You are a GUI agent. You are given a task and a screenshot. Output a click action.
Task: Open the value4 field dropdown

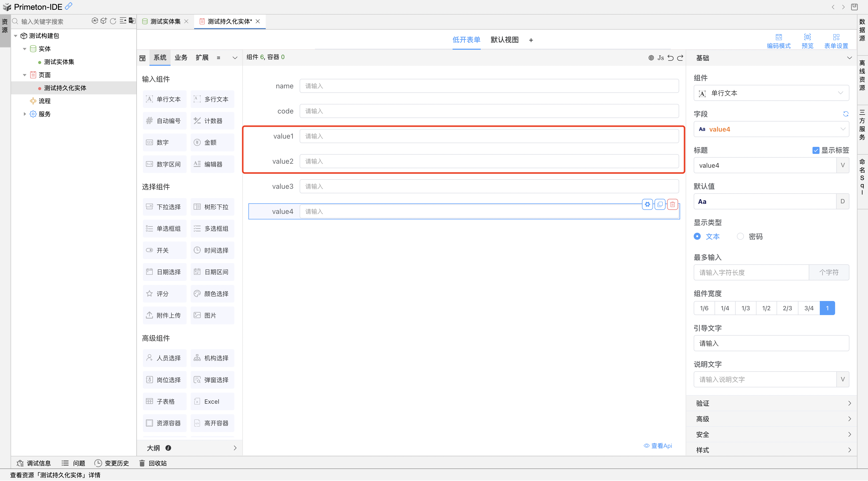pyautogui.click(x=771, y=129)
